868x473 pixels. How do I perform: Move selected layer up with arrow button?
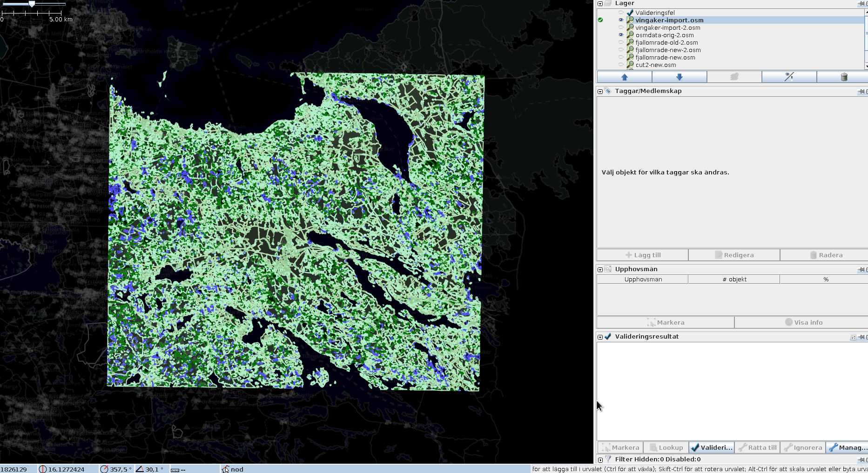[624, 77]
